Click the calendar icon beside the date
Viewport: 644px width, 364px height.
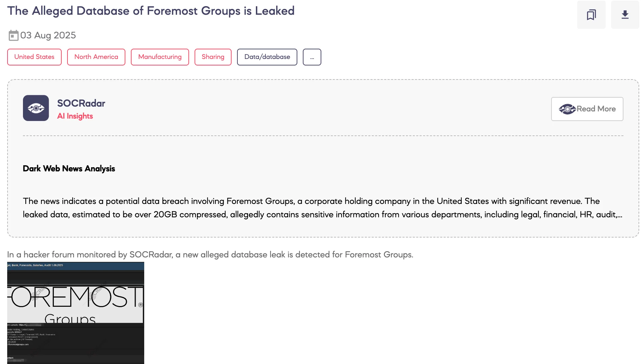[14, 35]
